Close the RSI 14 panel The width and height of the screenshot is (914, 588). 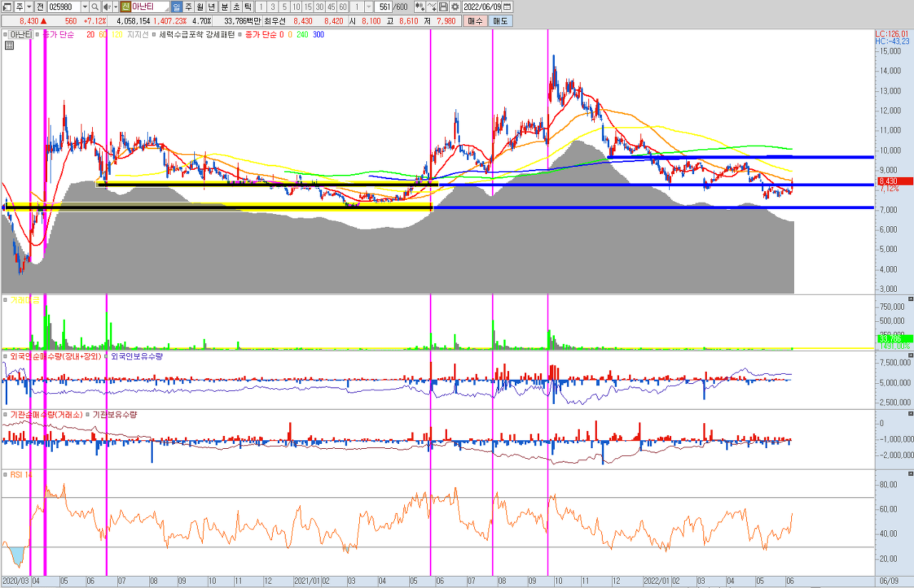(x=910, y=473)
